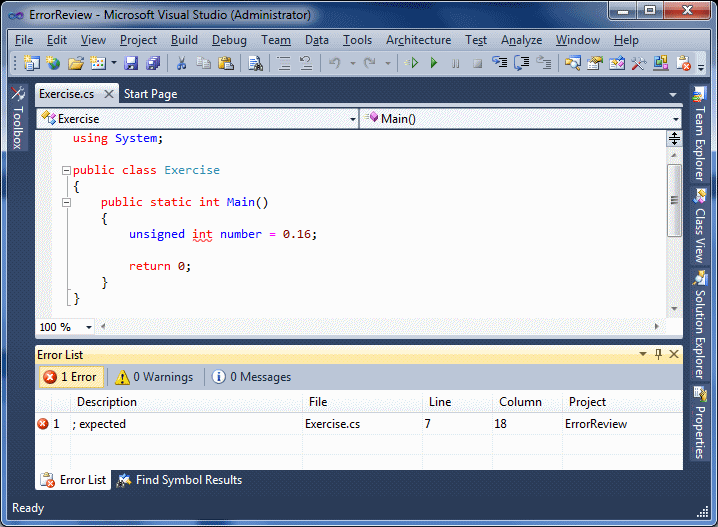Open the Architecture menu

click(x=419, y=40)
